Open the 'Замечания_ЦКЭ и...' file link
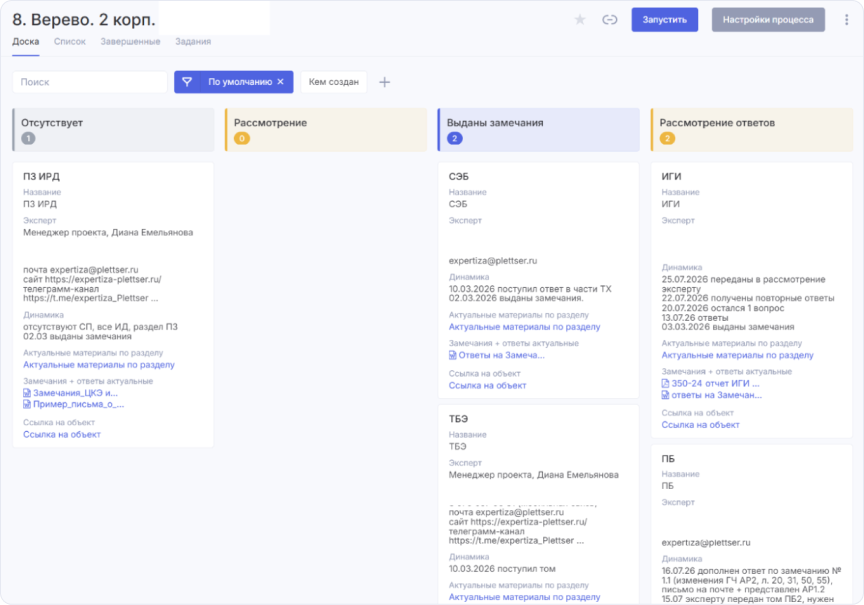 click(75, 393)
